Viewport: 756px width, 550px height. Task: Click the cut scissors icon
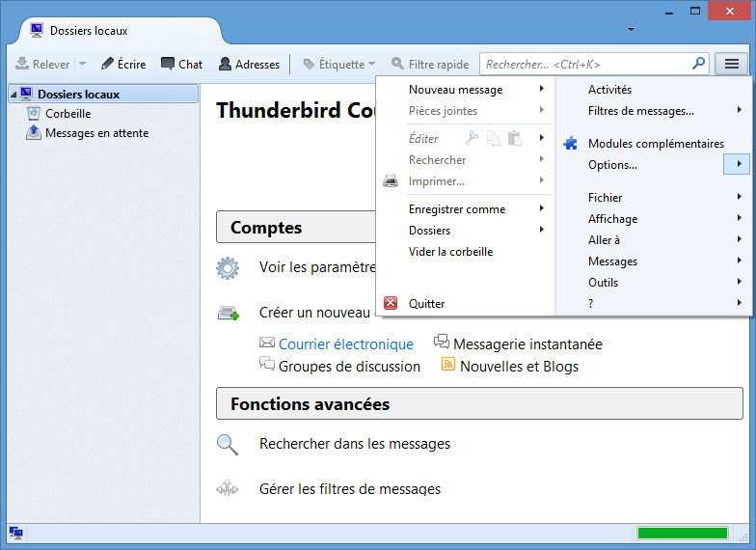pos(471,138)
